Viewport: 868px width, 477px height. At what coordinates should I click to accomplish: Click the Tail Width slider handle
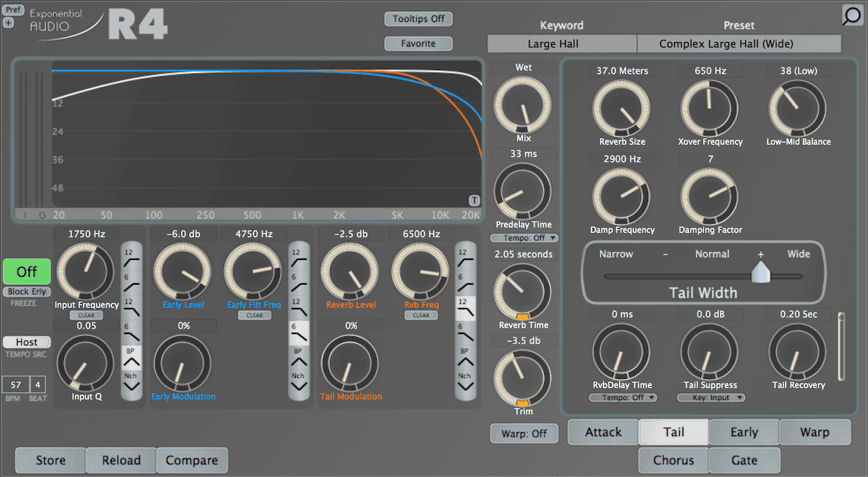760,271
